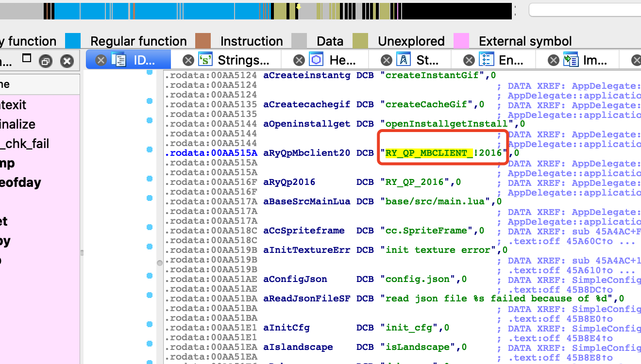Click the "init_cfg" string
The height and width of the screenshot is (364, 641).
pyautogui.click(x=412, y=328)
